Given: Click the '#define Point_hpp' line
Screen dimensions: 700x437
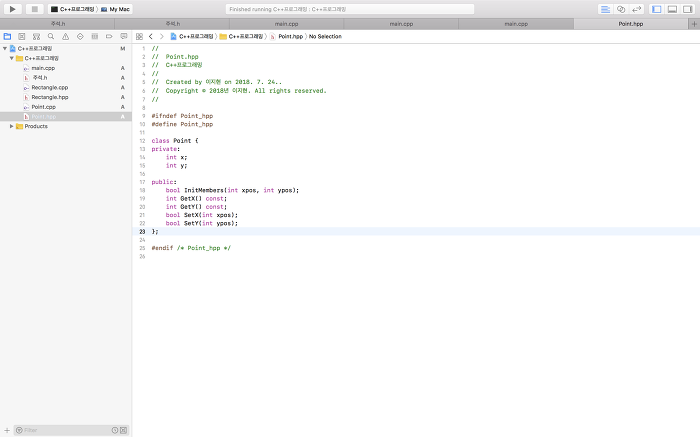Looking at the screenshot, I should (x=182, y=125).
